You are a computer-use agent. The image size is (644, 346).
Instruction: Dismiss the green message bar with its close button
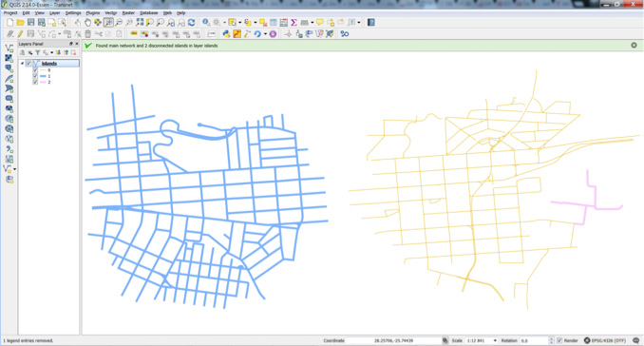pyautogui.click(x=634, y=46)
